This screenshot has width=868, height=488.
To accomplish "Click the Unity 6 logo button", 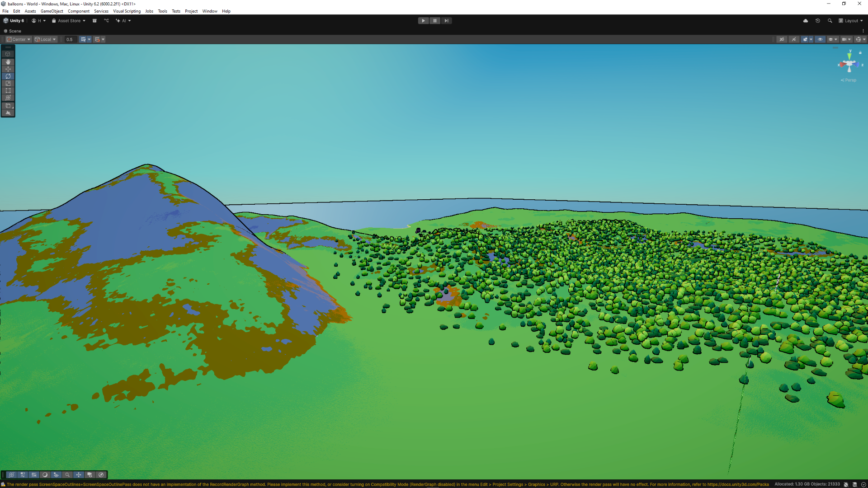I will pyautogui.click(x=14, y=21).
